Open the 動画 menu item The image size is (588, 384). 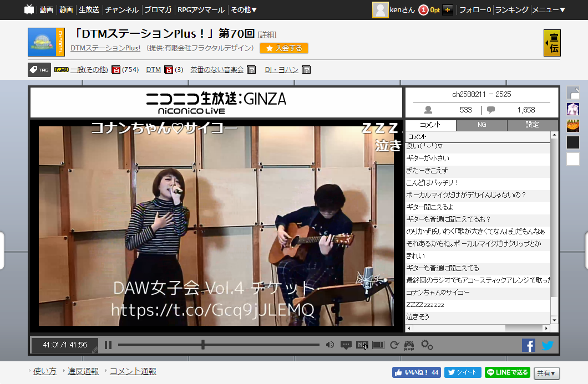coord(47,10)
